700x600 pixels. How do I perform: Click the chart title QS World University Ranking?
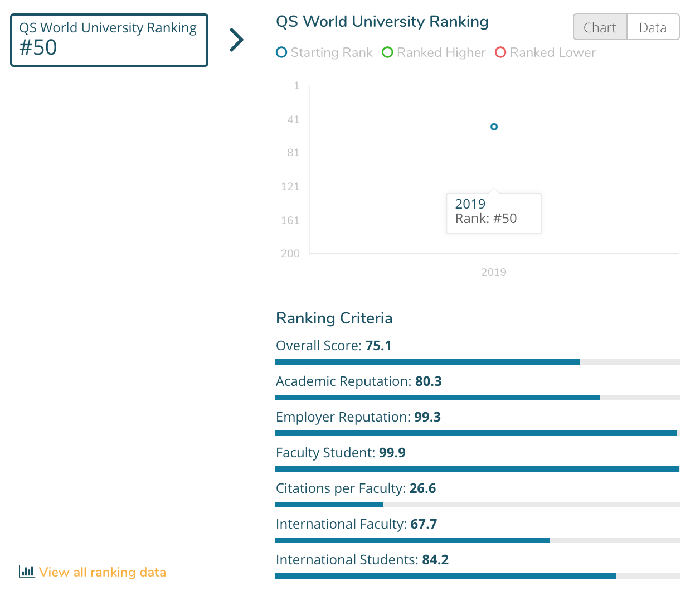[x=382, y=22]
